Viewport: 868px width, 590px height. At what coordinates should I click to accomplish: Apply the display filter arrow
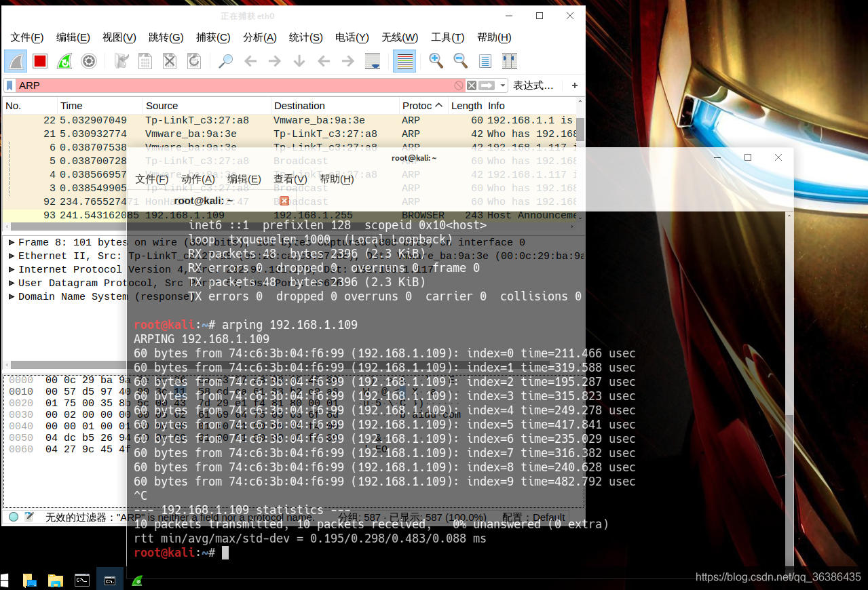click(x=487, y=85)
